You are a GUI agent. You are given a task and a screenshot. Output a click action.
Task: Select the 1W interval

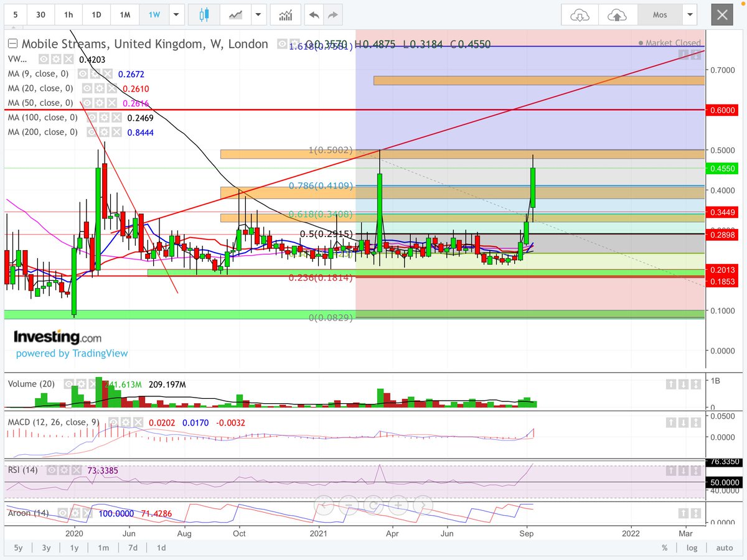[x=154, y=14]
